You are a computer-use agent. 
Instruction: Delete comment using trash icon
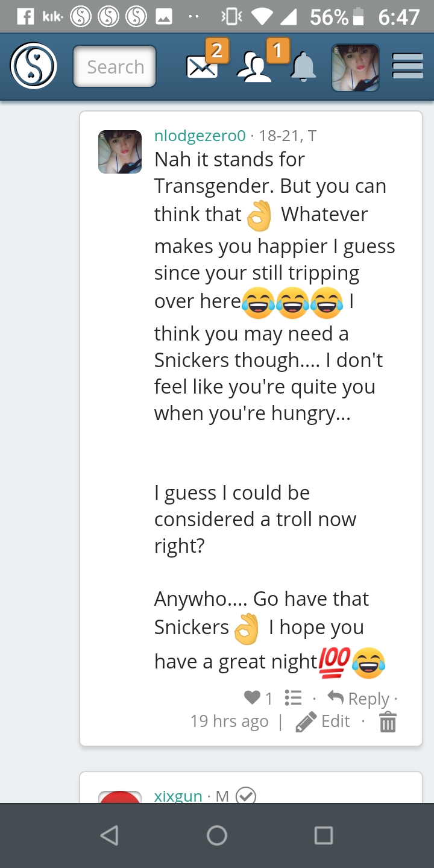coord(388,722)
